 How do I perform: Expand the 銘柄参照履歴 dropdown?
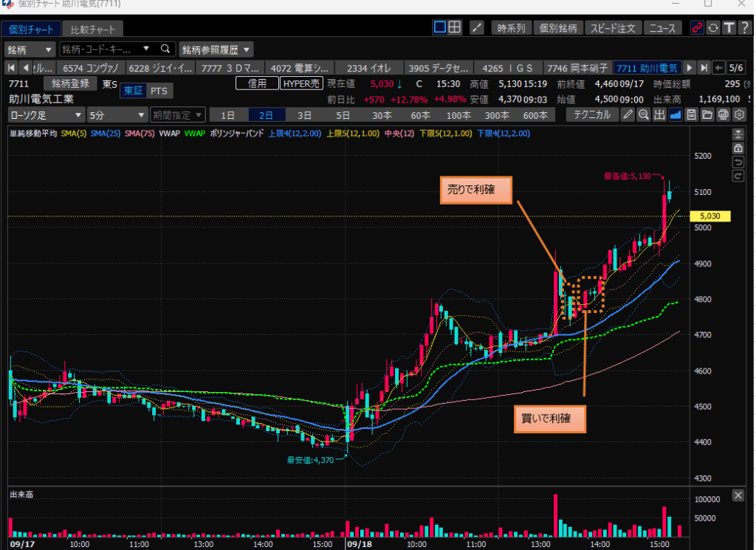pos(216,49)
